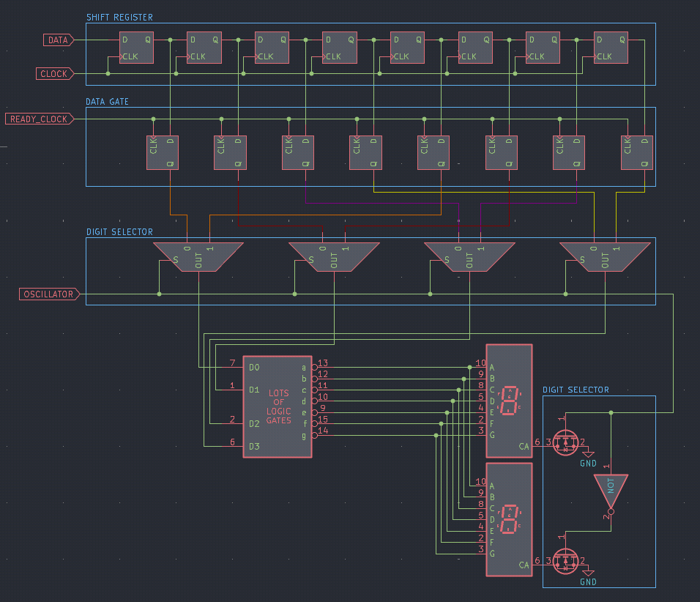Select the sixth DATA GATE latch
Image resolution: width=700 pixels, height=602 pixels.
502,153
